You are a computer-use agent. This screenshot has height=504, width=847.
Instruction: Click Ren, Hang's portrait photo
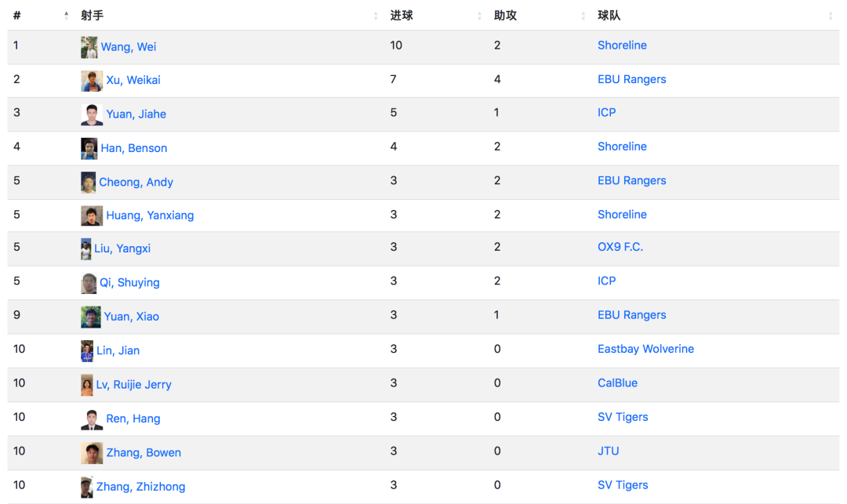tap(92, 419)
